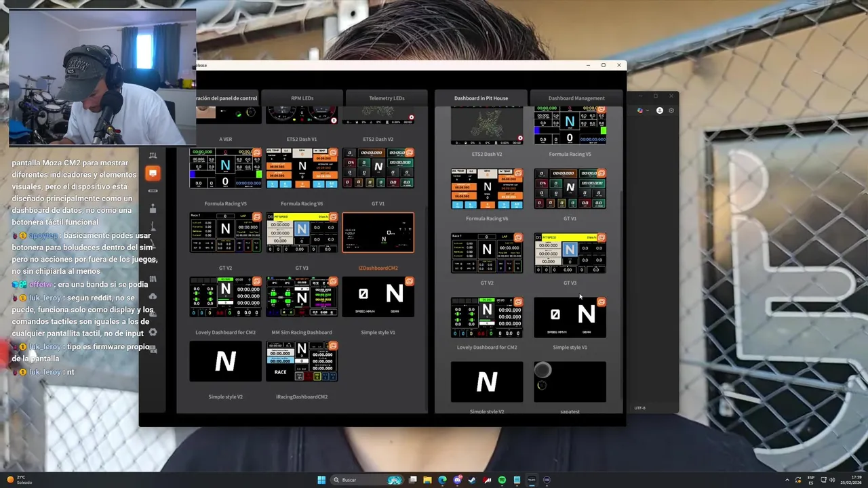Click the 'Lovely Dashboard for CM2' left-list label
The image size is (868, 488).
225,332
